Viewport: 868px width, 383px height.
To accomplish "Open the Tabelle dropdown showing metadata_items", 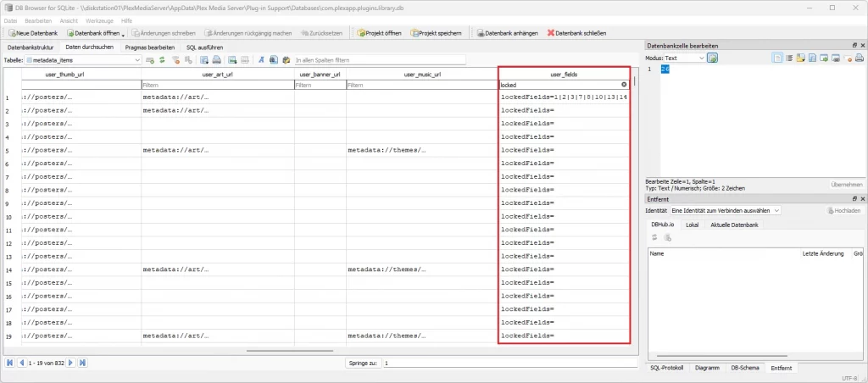I will click(x=83, y=60).
